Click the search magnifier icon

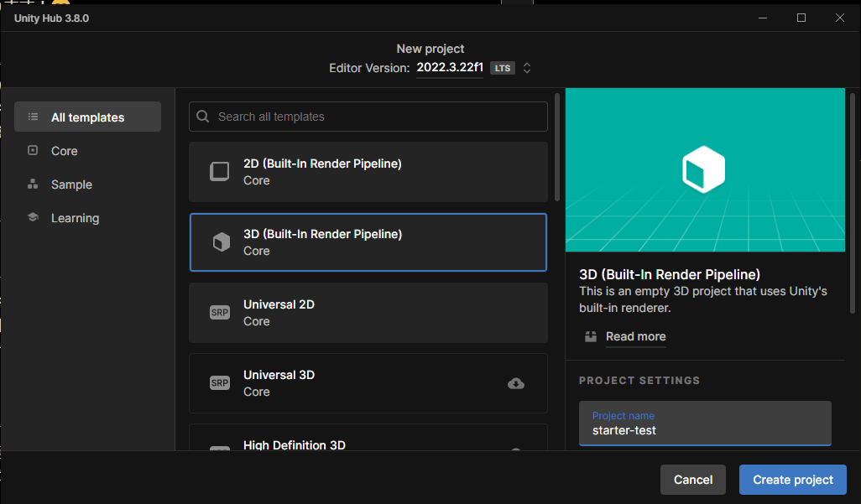pyautogui.click(x=203, y=117)
